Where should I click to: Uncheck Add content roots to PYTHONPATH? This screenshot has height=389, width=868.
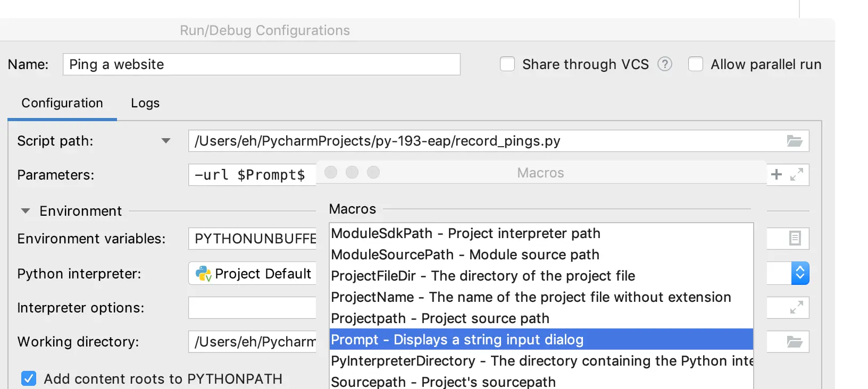[29, 378]
